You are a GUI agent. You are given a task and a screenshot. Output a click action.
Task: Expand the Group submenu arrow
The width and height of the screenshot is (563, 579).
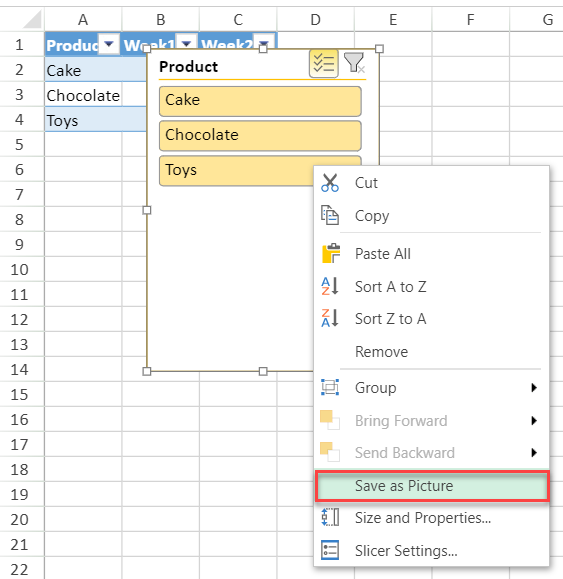[534, 388]
